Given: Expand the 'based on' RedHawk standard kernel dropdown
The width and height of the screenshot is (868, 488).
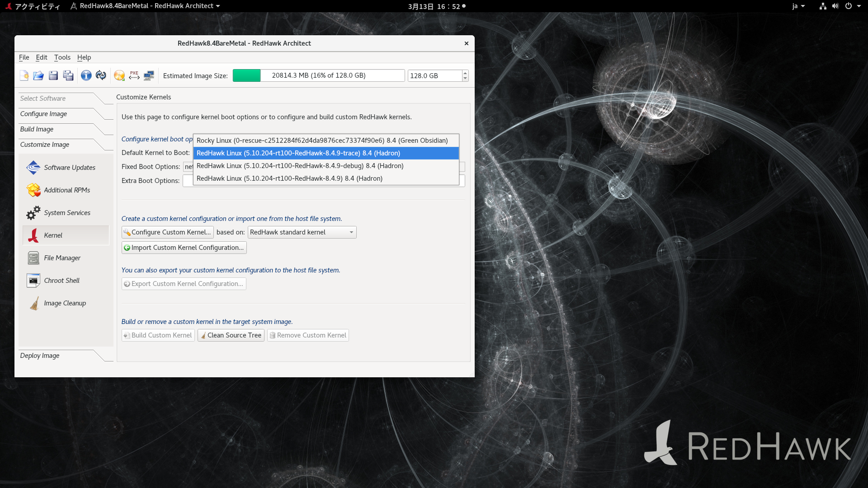Looking at the screenshot, I should point(302,232).
